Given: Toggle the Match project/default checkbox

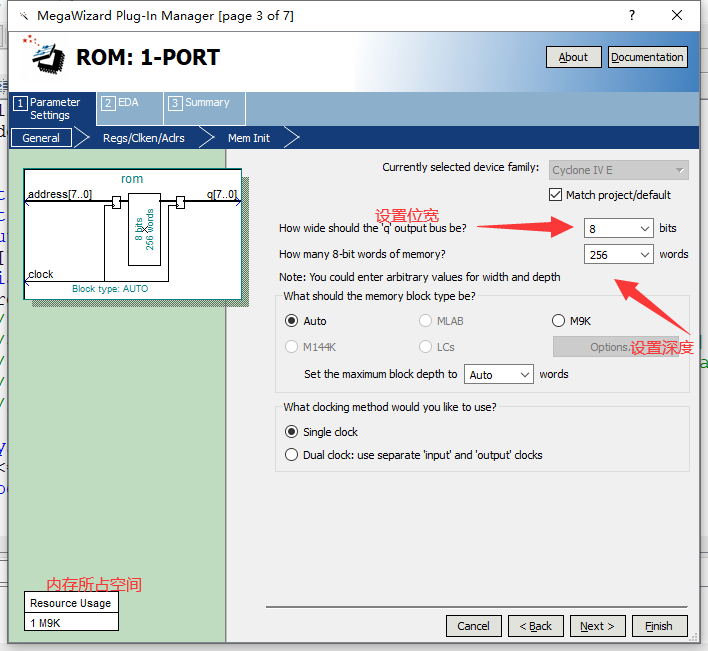Looking at the screenshot, I should (555, 195).
